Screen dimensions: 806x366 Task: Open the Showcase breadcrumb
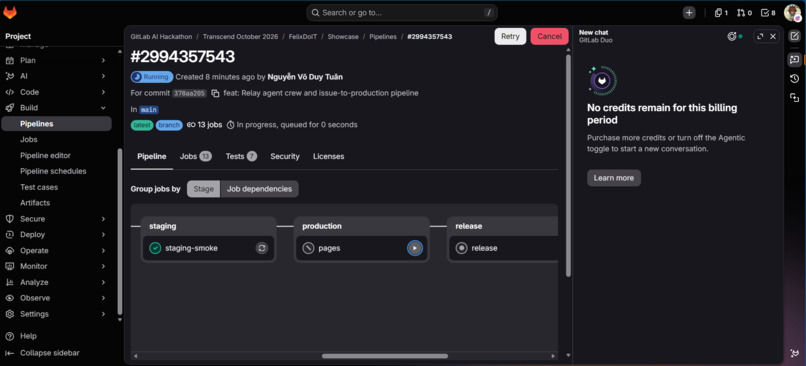click(x=343, y=37)
